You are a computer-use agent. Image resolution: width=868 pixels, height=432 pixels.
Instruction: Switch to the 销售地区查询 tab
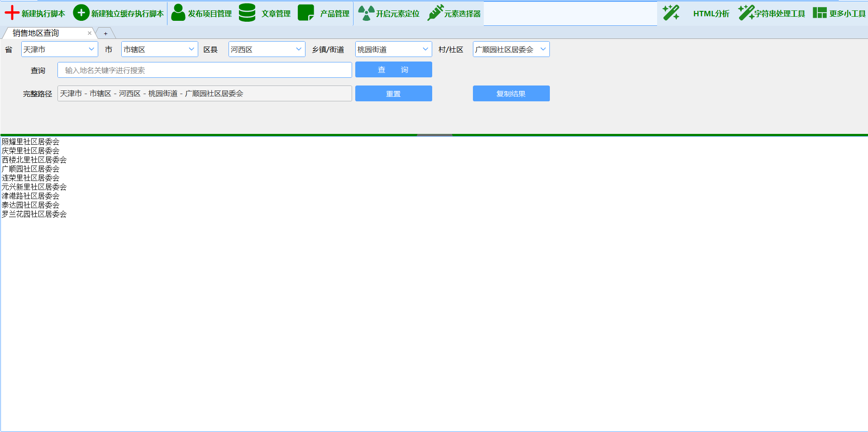click(x=36, y=33)
